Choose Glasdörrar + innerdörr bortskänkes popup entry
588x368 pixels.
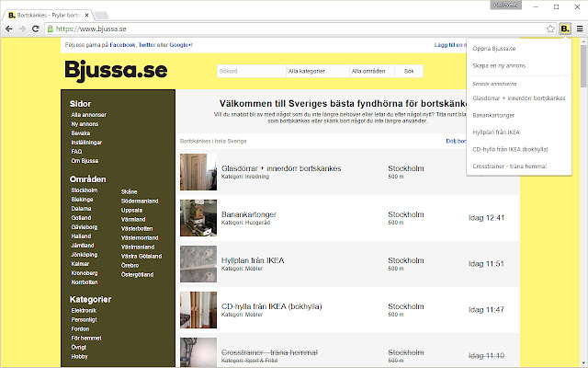click(x=518, y=98)
